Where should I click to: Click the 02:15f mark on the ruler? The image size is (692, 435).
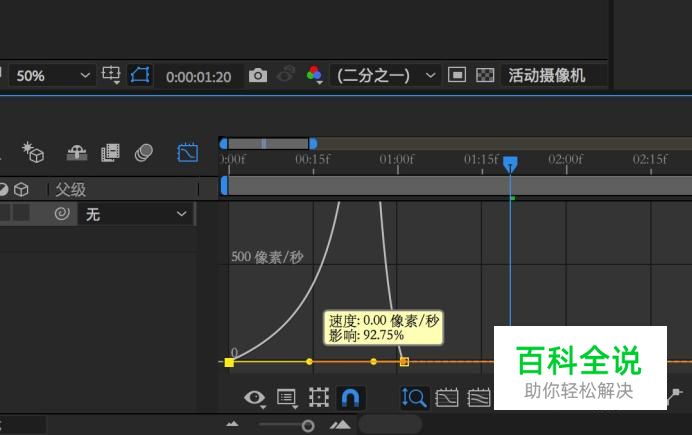click(650, 159)
